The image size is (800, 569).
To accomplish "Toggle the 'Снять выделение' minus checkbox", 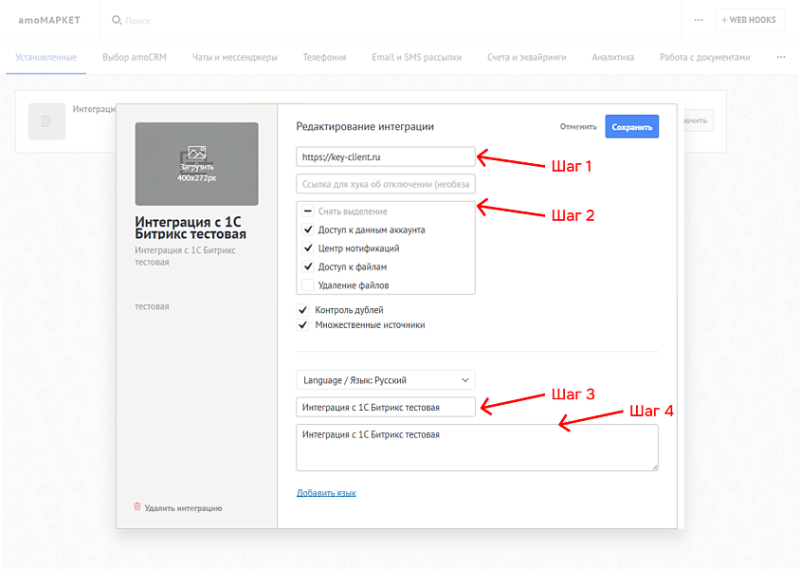I will click(308, 212).
